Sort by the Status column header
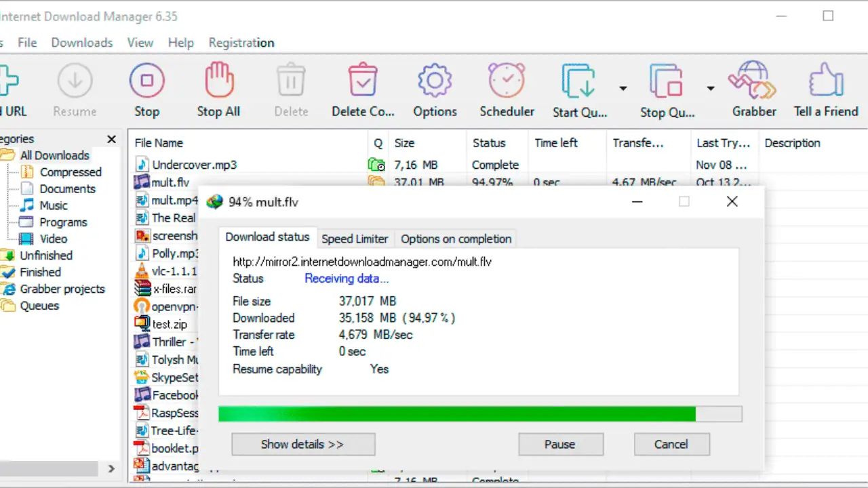The height and width of the screenshot is (488, 868). (x=497, y=143)
